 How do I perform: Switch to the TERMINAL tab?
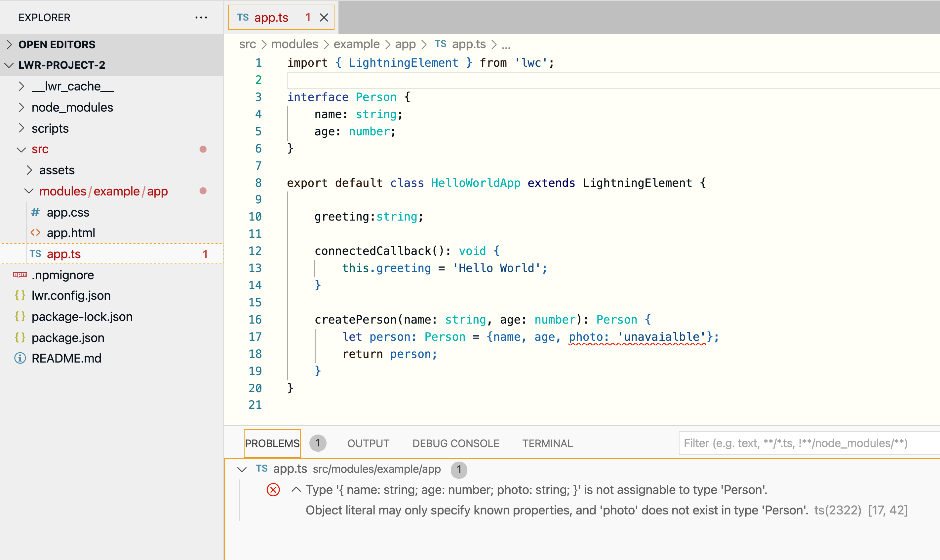[x=547, y=443]
